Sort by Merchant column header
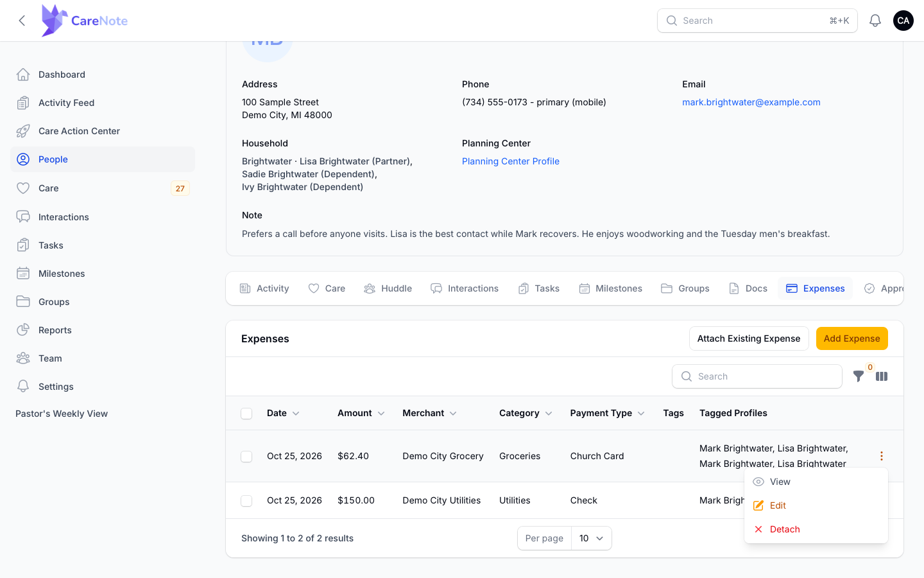The image size is (924, 578). (430, 413)
